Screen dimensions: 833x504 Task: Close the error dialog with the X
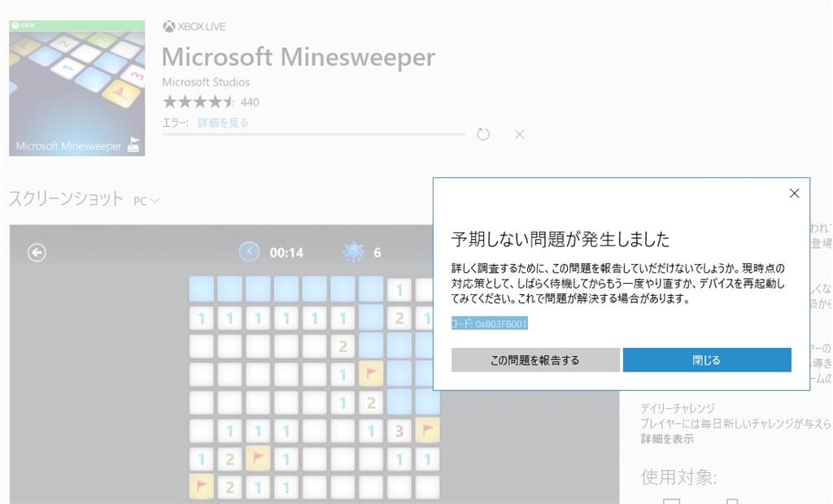pos(794,193)
